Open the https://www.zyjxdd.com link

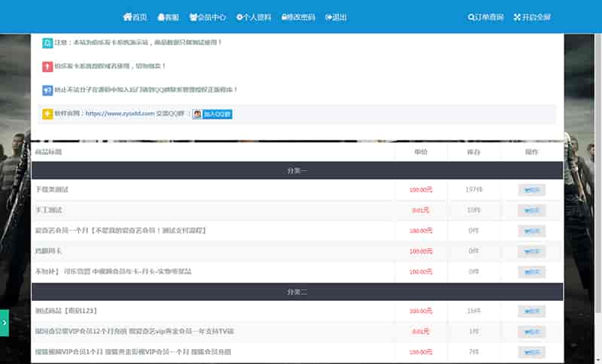pyautogui.click(x=120, y=114)
